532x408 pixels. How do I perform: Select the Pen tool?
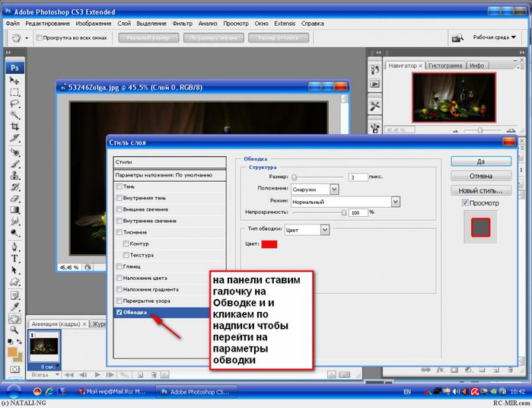[x=14, y=247]
